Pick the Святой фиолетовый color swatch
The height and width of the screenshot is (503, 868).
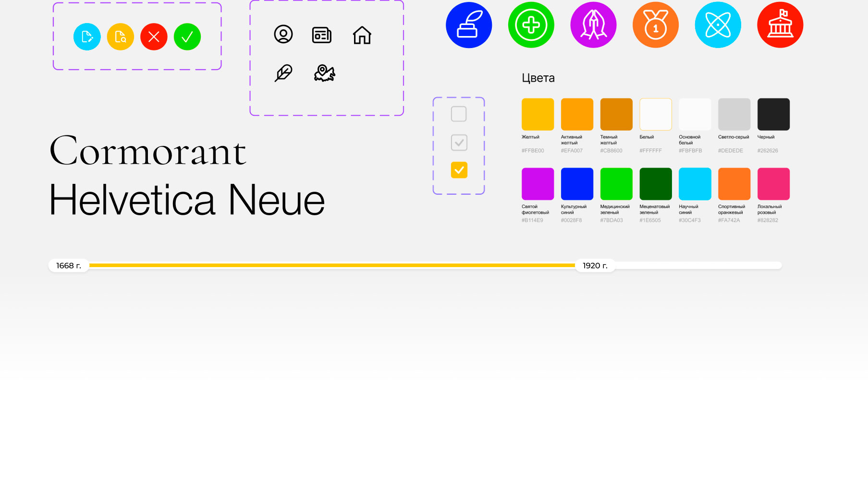[538, 184]
